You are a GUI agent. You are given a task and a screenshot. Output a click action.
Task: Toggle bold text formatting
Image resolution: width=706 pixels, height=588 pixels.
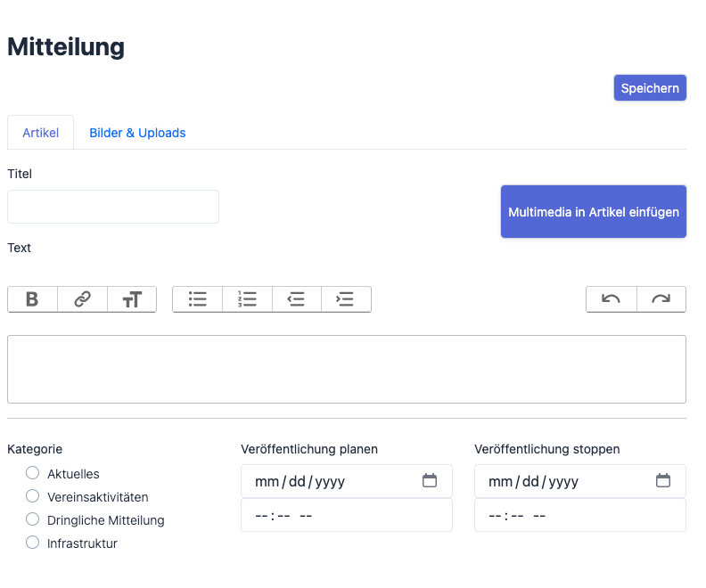click(32, 299)
